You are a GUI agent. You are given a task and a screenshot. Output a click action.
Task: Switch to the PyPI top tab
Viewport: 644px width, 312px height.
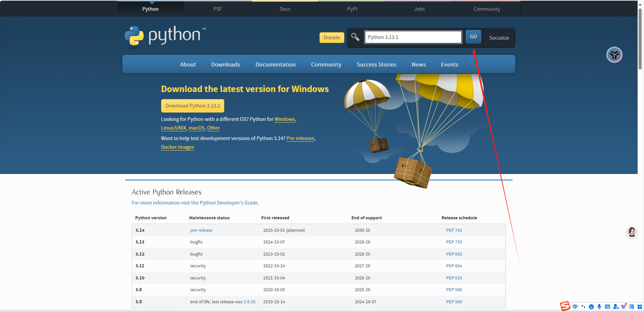click(352, 9)
